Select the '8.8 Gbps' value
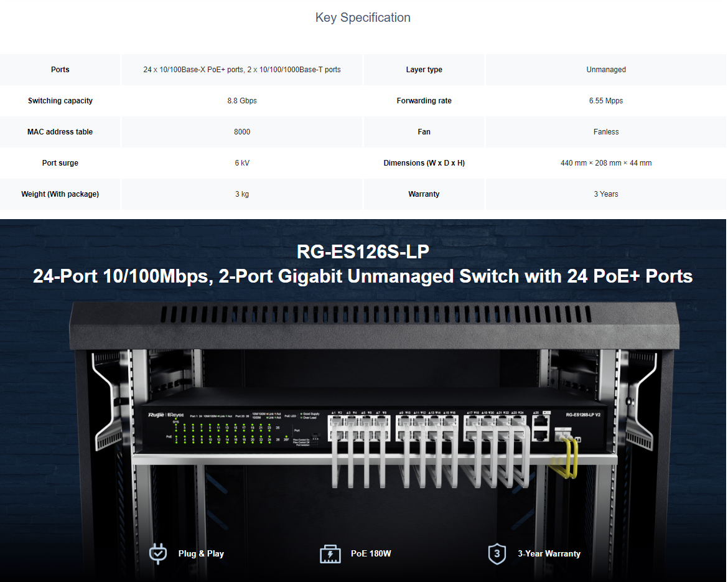This screenshot has width=728, height=582. (x=242, y=101)
